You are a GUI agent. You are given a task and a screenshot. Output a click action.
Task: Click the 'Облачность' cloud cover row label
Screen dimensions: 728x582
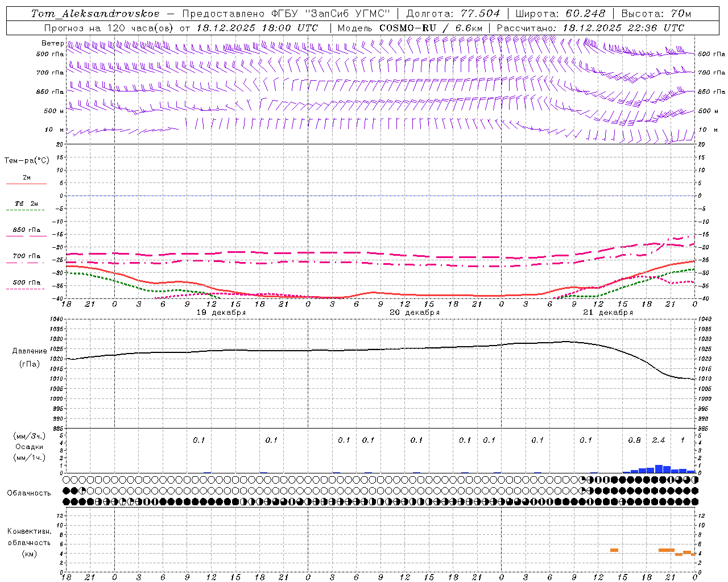[29, 493]
